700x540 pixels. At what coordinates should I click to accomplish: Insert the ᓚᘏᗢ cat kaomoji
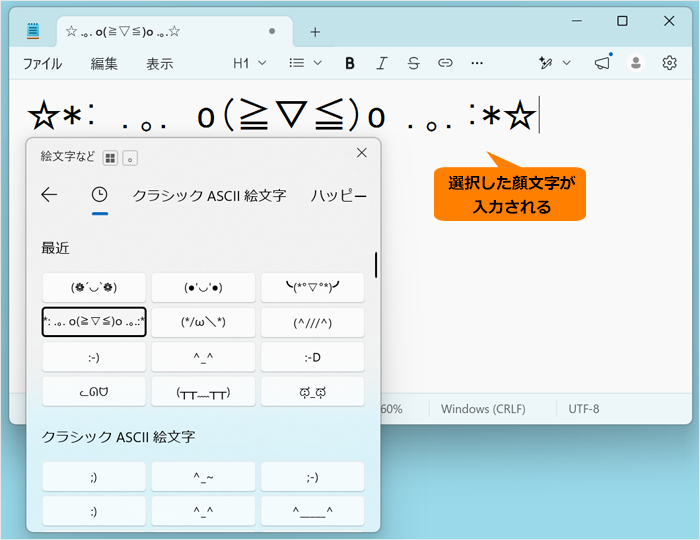point(94,391)
